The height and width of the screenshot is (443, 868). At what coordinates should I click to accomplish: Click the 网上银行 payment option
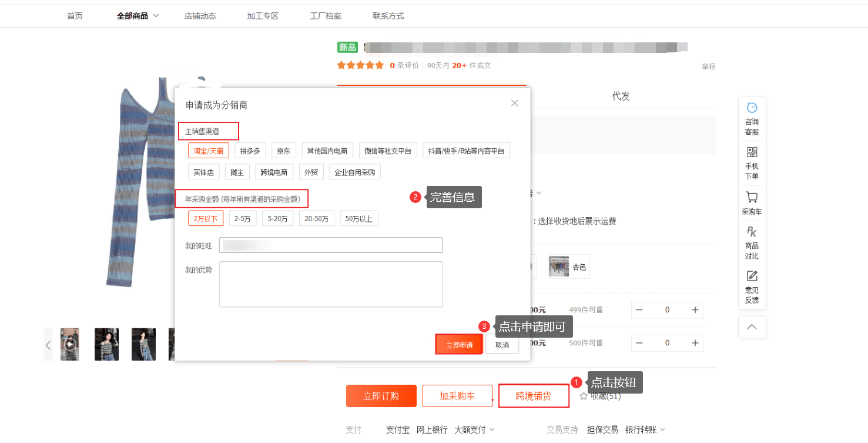pyautogui.click(x=432, y=429)
